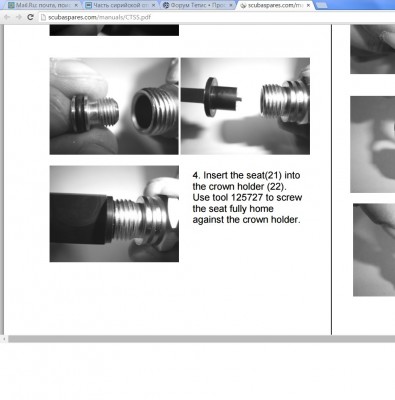
Task: Switch to the Mail.Ru tab
Action: 43,5
